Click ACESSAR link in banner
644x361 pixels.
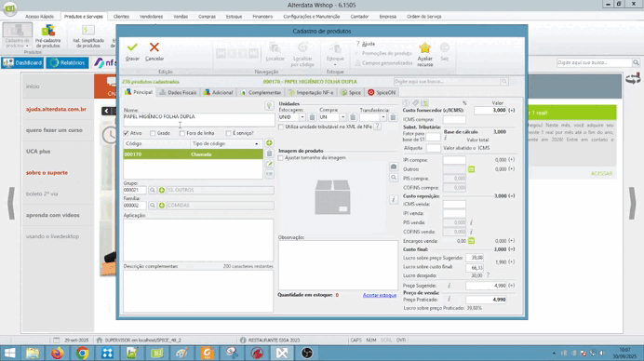click(x=602, y=174)
